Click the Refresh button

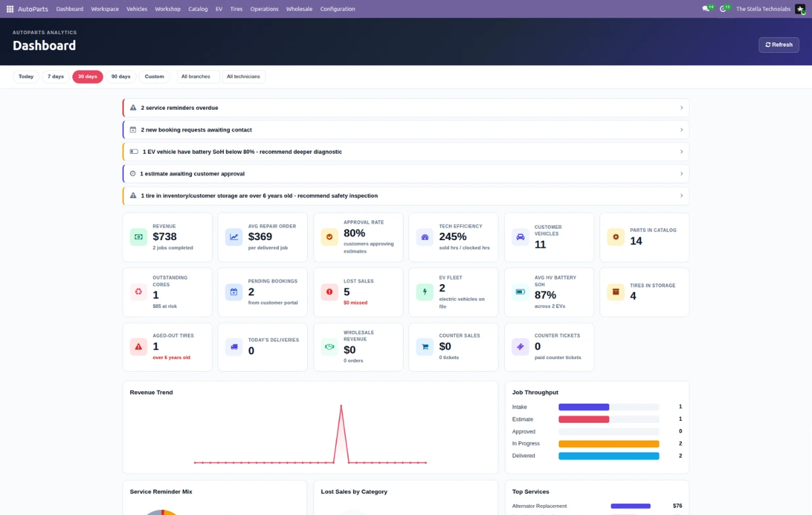pyautogui.click(x=779, y=45)
